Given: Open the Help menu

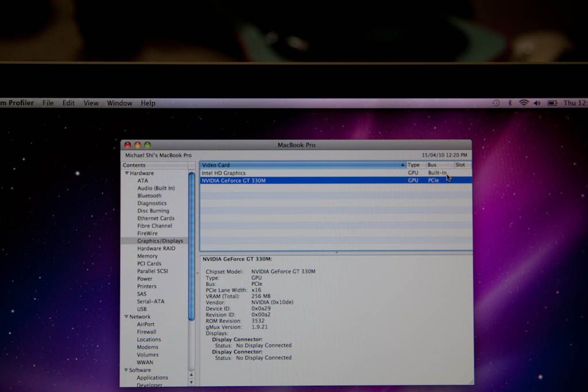Looking at the screenshot, I should pyautogui.click(x=148, y=103).
